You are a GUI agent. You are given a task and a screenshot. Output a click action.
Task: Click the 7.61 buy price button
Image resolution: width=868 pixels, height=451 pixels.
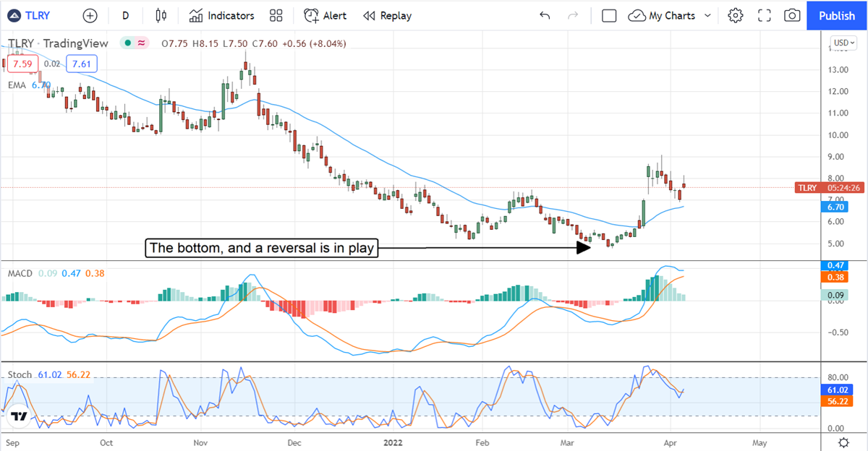click(x=82, y=64)
